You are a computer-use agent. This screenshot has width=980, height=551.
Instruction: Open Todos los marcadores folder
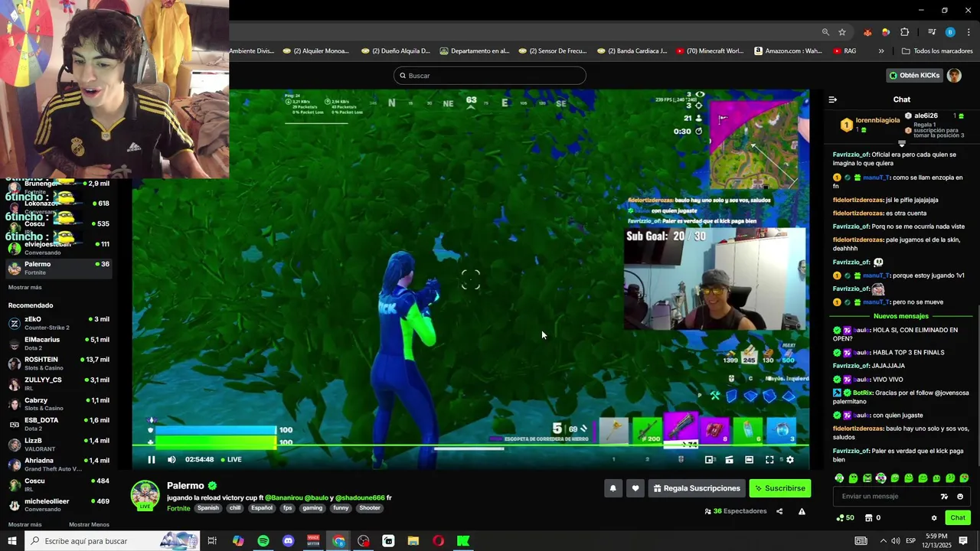pos(937,51)
